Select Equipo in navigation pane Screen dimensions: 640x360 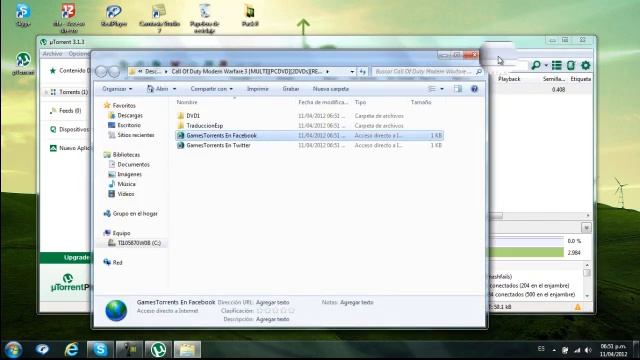(x=117, y=233)
